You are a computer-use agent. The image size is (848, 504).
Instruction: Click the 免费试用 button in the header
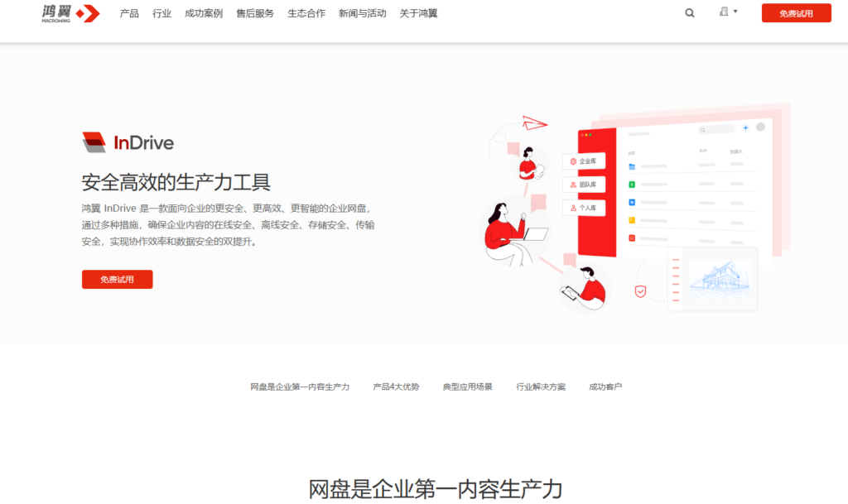(x=796, y=13)
